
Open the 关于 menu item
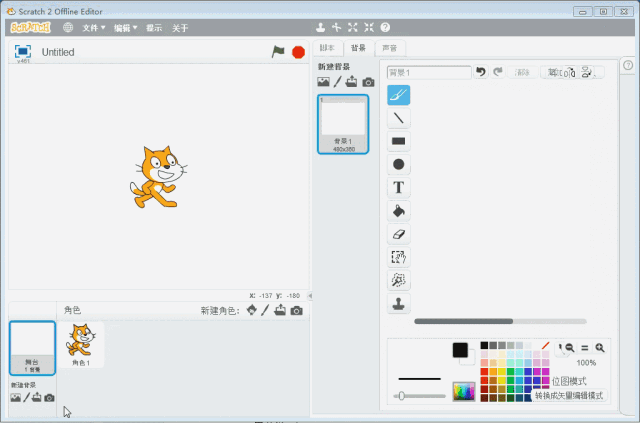(180, 28)
